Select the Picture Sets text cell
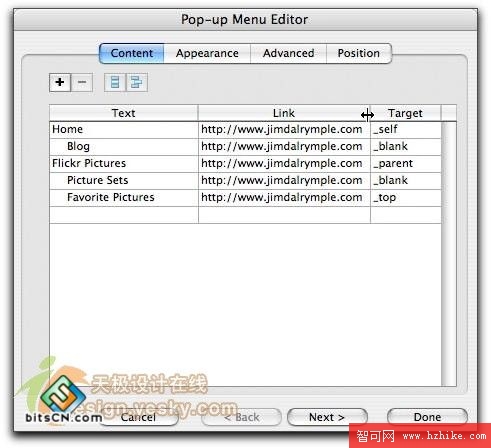 (124, 181)
